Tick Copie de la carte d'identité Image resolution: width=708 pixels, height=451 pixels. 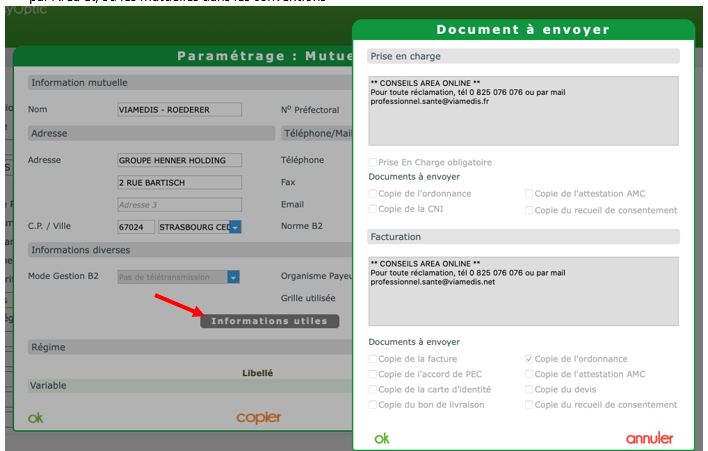click(374, 389)
